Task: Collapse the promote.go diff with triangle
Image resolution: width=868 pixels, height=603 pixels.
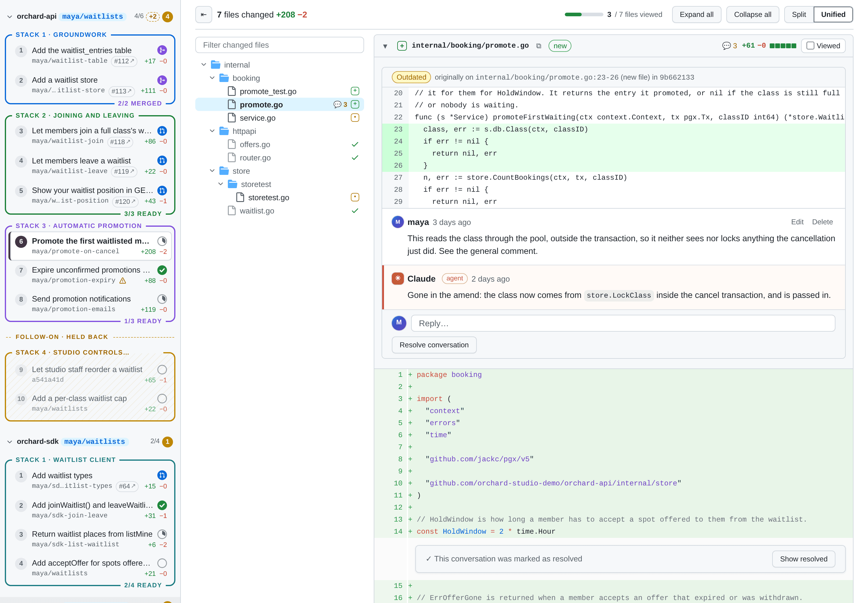Action: (385, 46)
